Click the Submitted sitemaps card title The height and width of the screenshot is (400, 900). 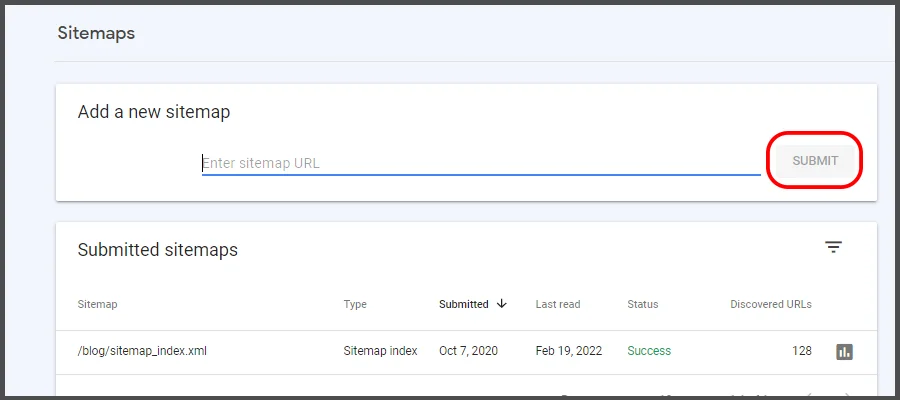(157, 250)
